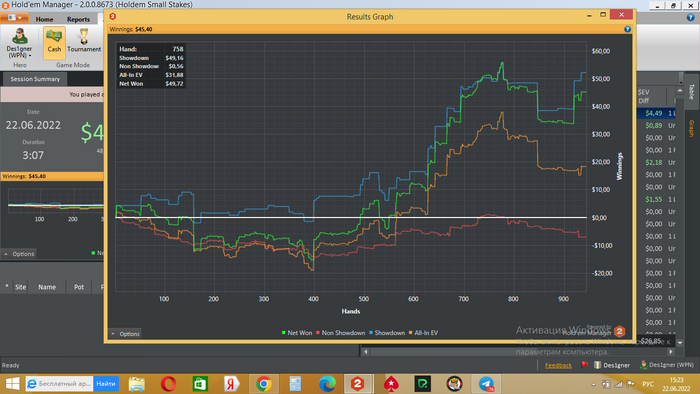Open Telegram from taskbar
Image resolution: width=700 pixels, height=394 pixels.
coord(486,384)
